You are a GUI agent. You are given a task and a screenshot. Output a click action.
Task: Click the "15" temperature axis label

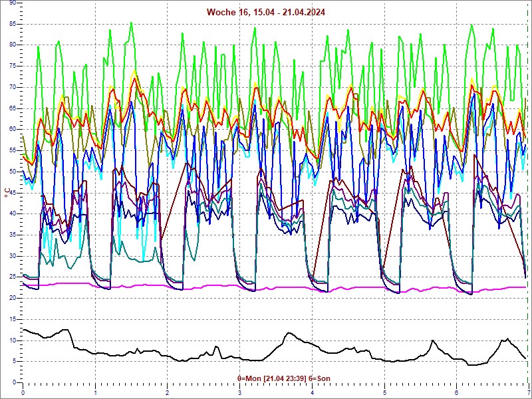point(12,319)
